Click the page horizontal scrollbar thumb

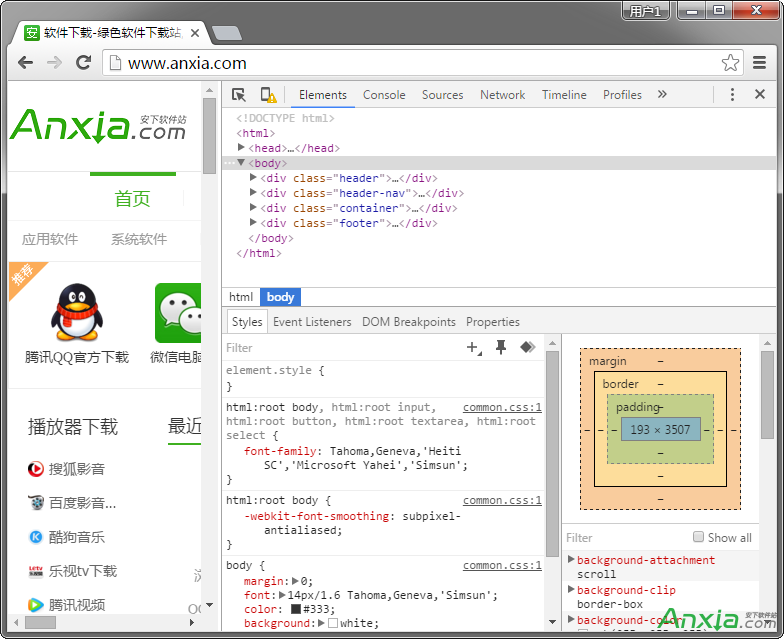pyautogui.click(x=40, y=622)
